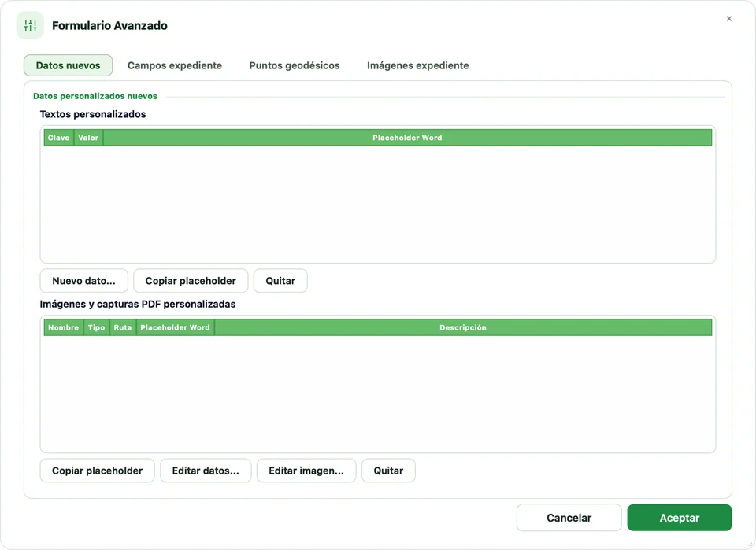Click the Editar imagen... button

pos(306,471)
